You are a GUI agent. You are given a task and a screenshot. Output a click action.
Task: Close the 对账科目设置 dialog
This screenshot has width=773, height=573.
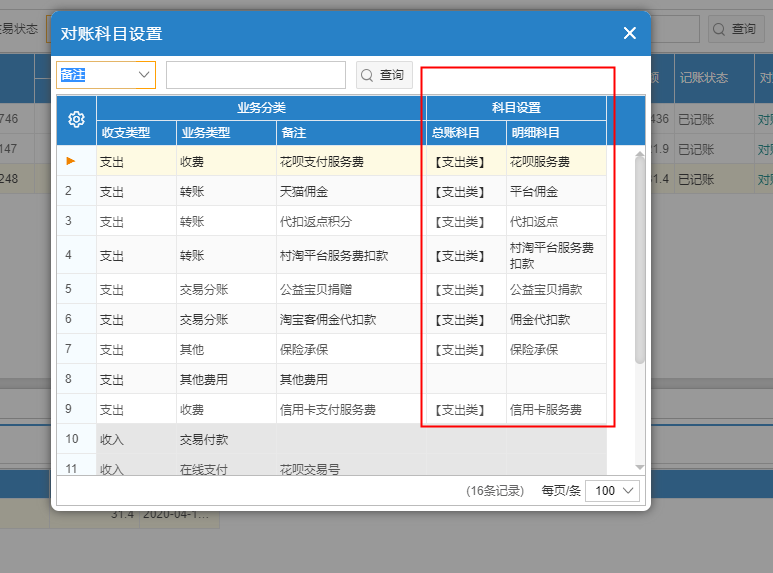(x=630, y=33)
